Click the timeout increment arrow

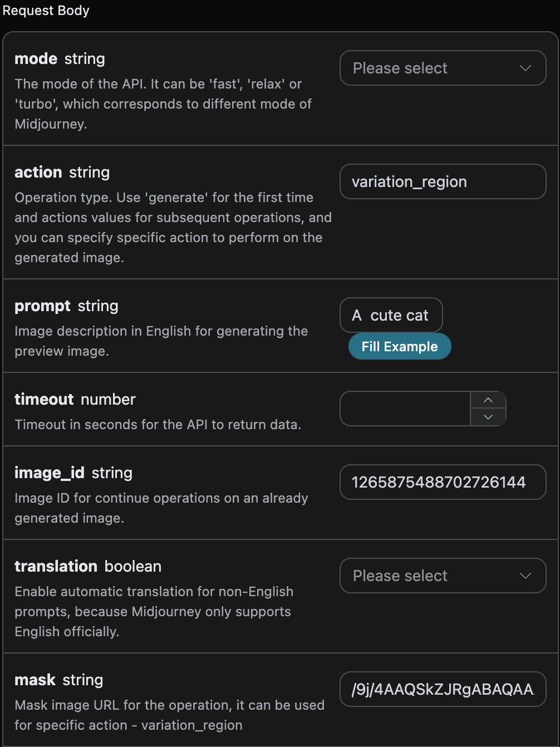(x=488, y=400)
